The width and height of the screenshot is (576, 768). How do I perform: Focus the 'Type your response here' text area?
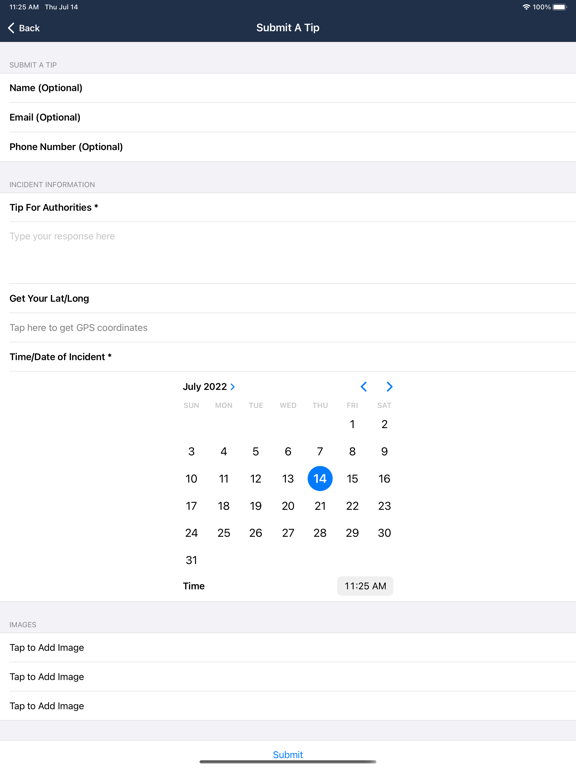(x=288, y=253)
